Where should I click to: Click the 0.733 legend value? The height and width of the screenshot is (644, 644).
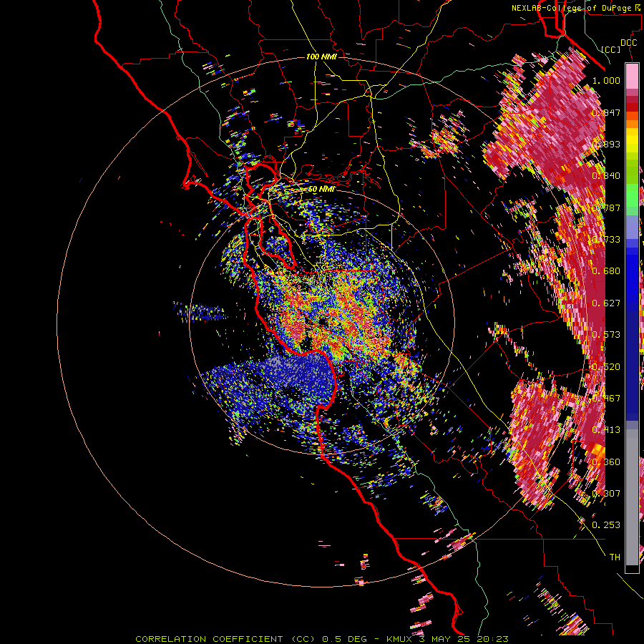tap(606, 240)
